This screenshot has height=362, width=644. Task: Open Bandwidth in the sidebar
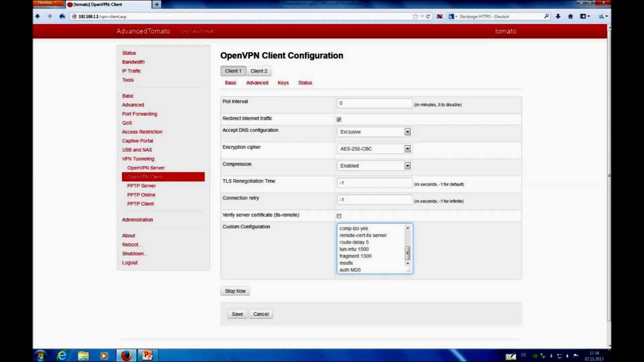coord(133,62)
